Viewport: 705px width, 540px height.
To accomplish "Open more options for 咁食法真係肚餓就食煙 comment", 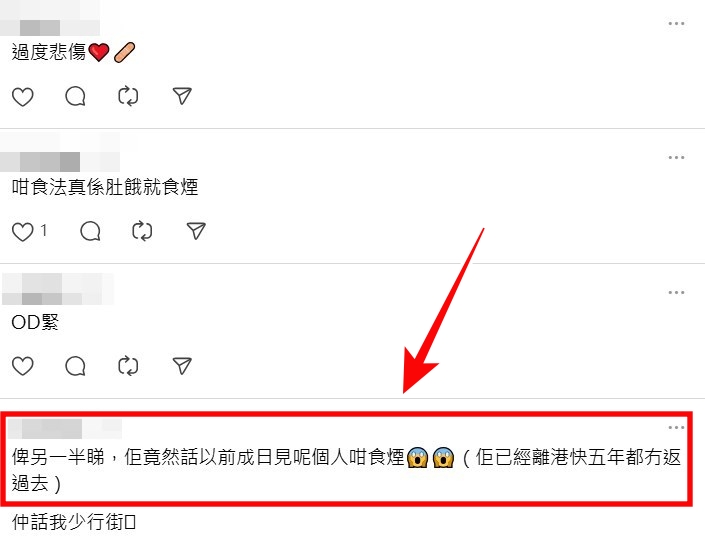I will [x=676, y=157].
